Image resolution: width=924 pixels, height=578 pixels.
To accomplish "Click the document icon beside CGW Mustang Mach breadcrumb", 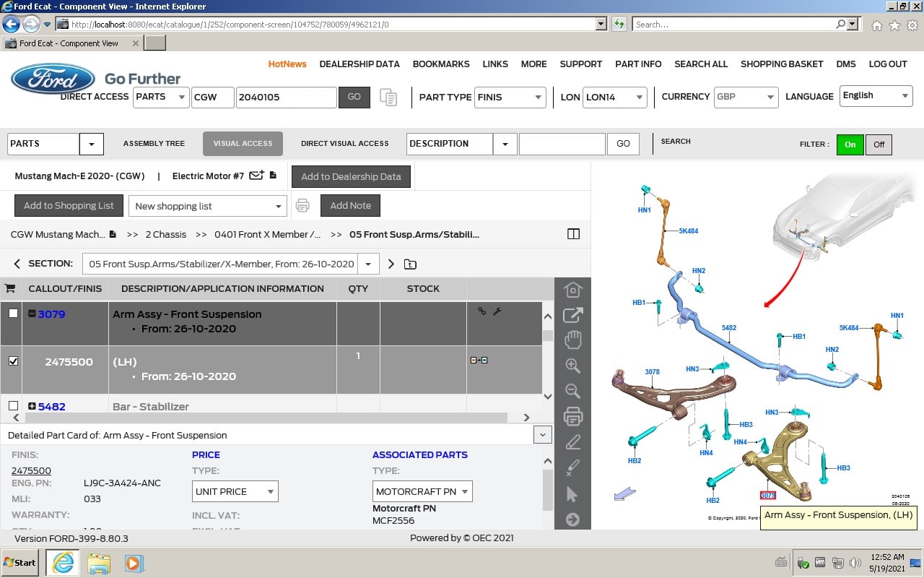I will pyautogui.click(x=113, y=234).
